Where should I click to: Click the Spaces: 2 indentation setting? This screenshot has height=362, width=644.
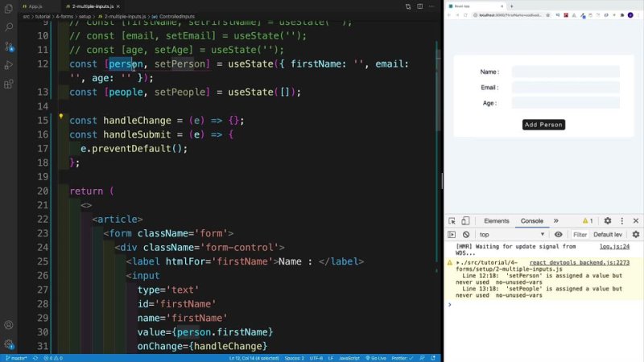tap(295, 358)
